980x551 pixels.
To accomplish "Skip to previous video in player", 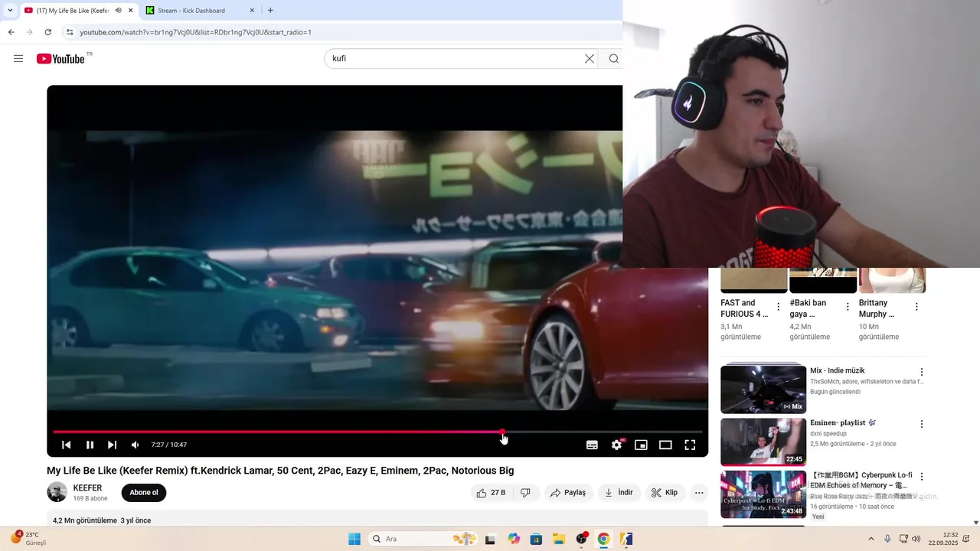I will click(x=67, y=445).
